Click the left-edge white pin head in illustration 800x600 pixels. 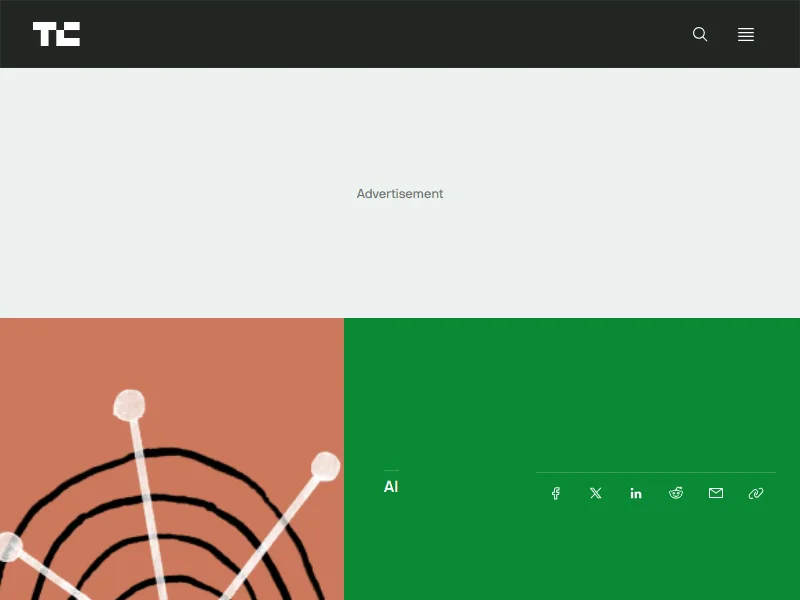[8, 546]
